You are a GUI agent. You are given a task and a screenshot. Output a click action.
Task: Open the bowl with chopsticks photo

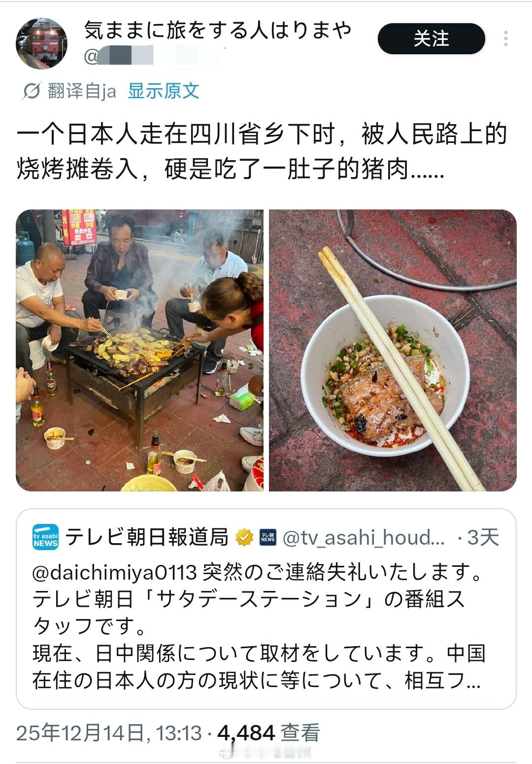pyautogui.click(x=393, y=350)
